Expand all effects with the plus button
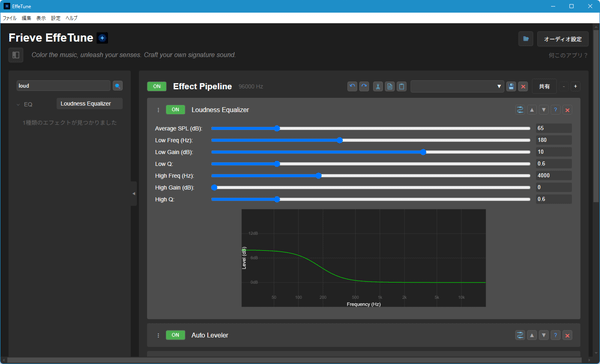The image size is (600, 364). pyautogui.click(x=575, y=87)
